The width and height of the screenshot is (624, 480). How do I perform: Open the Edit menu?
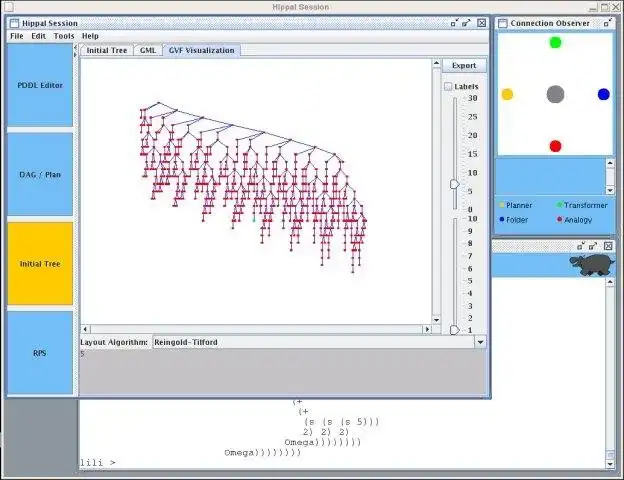(x=39, y=36)
